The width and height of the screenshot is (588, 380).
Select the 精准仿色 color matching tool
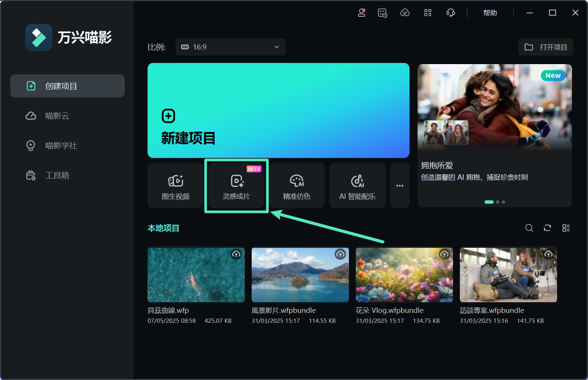click(297, 186)
